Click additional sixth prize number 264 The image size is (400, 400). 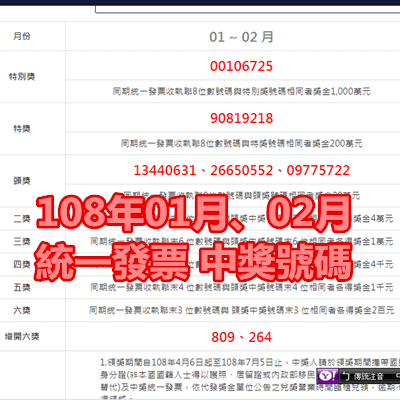[260, 337]
